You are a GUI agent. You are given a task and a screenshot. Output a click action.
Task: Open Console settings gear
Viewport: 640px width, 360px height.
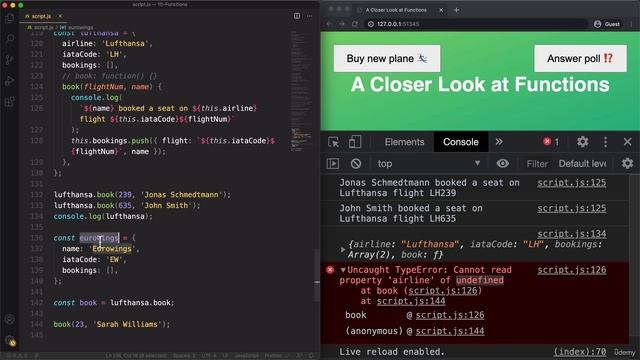pyautogui.click(x=627, y=164)
